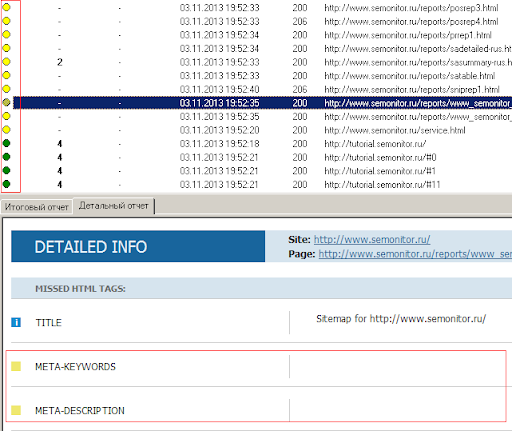Click yellow status dot for sasummary-rus row
The image size is (512, 431).
click(x=6, y=62)
